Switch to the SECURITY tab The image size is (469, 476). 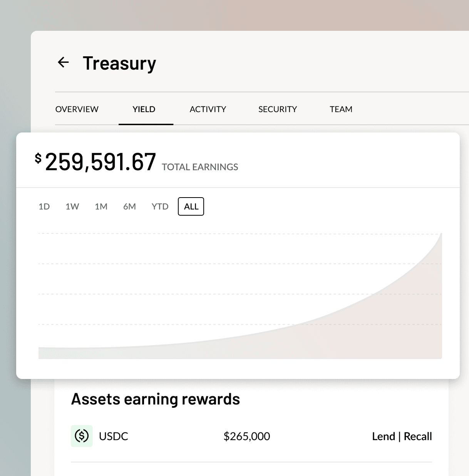tap(277, 109)
